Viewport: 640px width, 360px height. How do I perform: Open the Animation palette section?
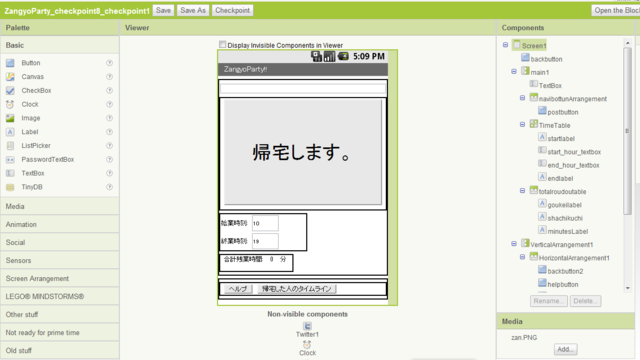60,224
